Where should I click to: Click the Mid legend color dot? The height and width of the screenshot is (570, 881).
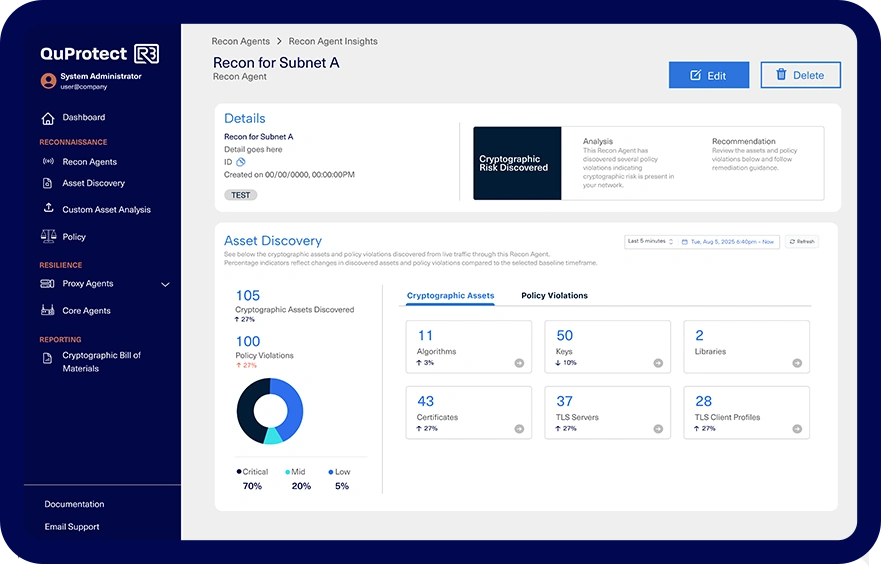pos(288,472)
